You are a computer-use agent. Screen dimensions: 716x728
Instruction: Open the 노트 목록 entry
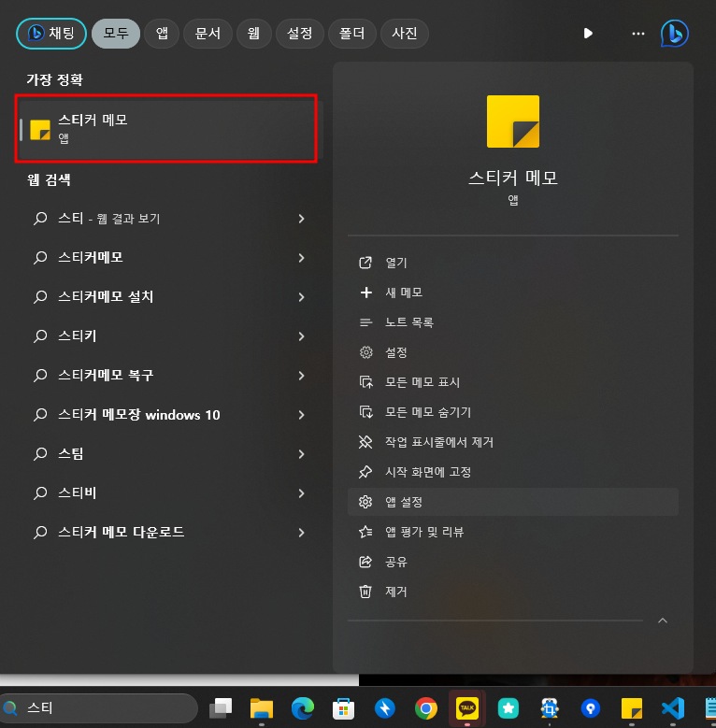512,322
